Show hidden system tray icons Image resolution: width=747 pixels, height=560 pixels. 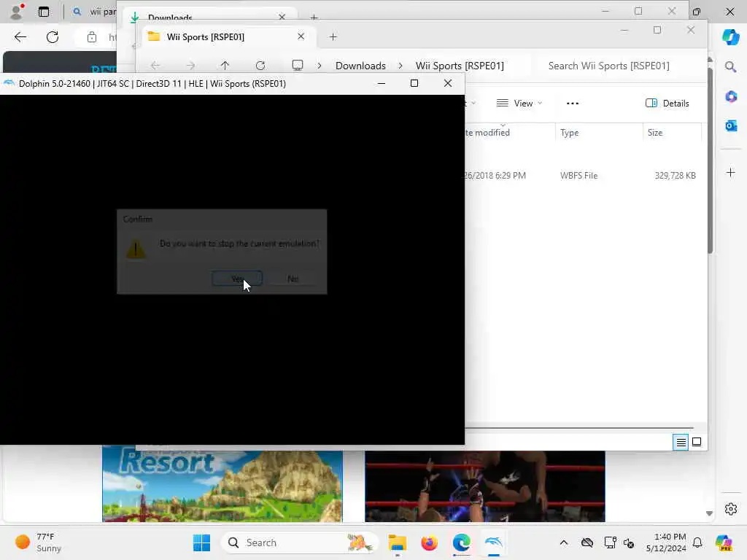[x=564, y=542]
